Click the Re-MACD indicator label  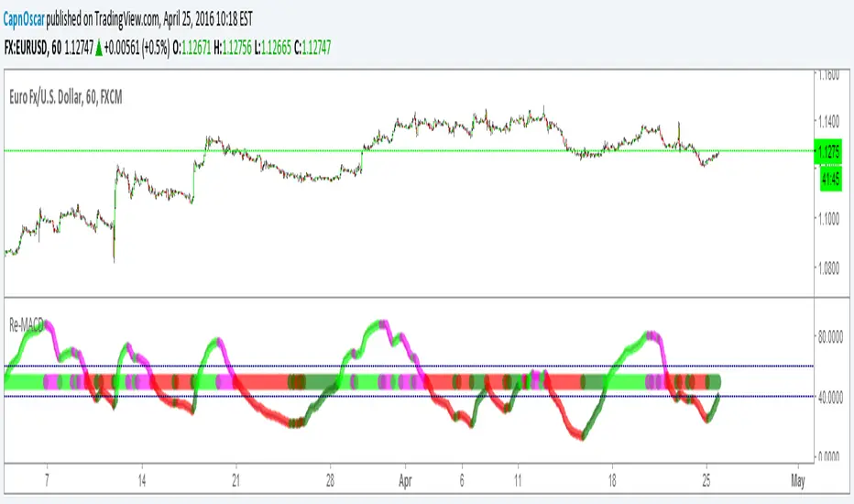(27, 325)
